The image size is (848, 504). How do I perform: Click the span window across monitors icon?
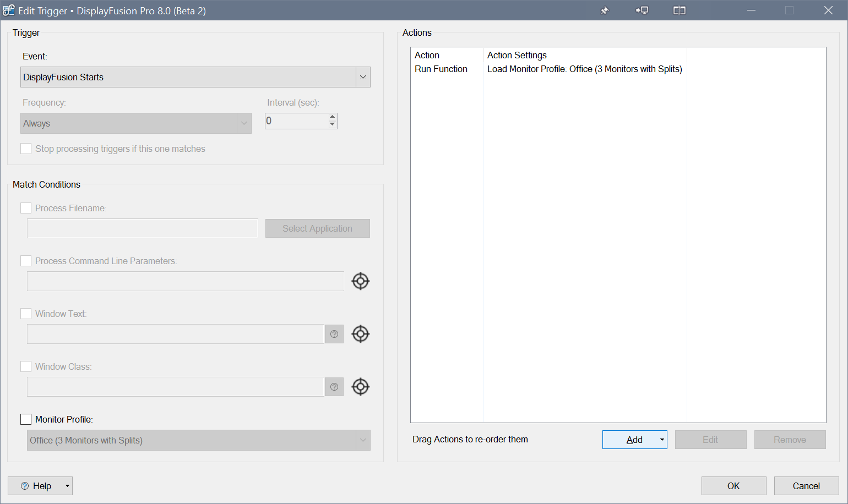(680, 10)
